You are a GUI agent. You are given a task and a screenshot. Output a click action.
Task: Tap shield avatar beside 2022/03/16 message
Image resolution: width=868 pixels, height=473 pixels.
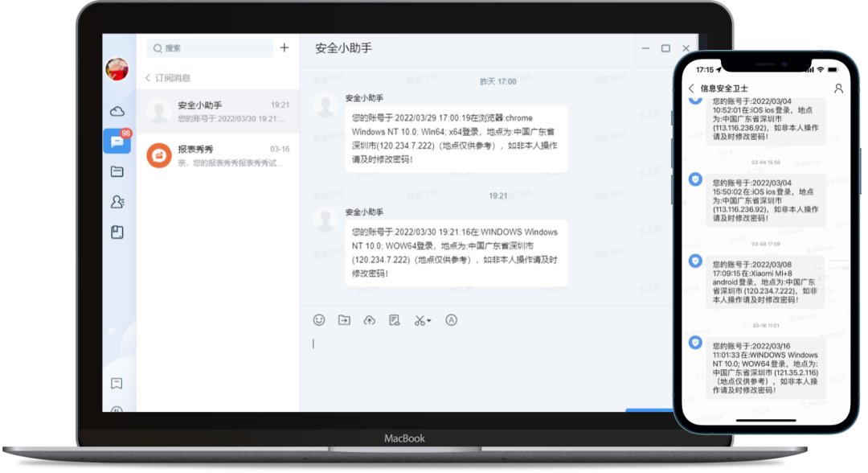point(695,343)
